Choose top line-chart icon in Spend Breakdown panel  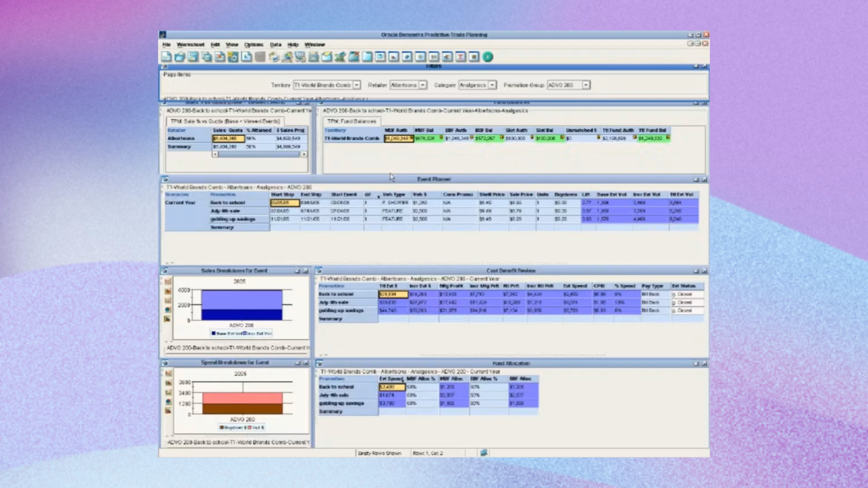[168, 373]
